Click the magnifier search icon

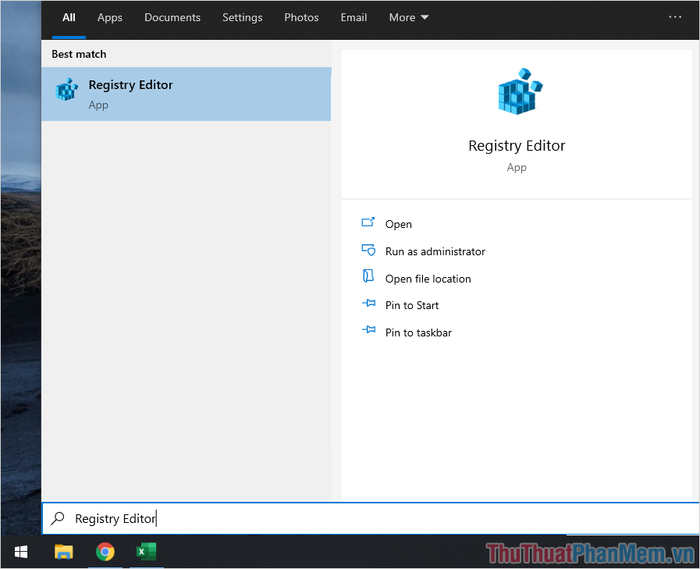[58, 518]
